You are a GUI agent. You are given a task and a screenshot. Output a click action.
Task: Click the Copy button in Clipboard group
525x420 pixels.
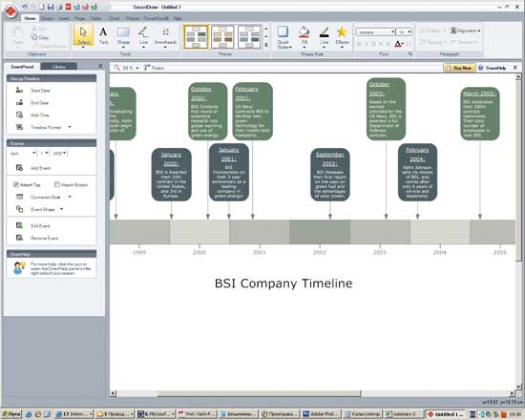pos(40,37)
